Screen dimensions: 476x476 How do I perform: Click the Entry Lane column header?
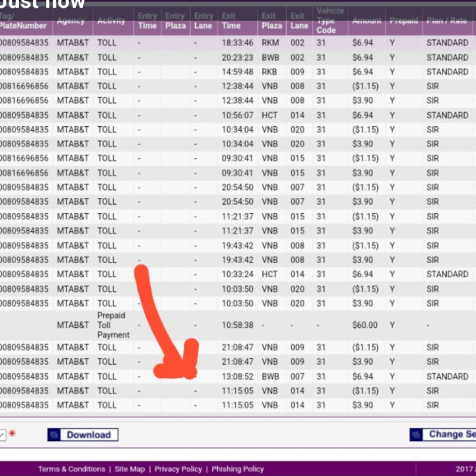(x=203, y=21)
